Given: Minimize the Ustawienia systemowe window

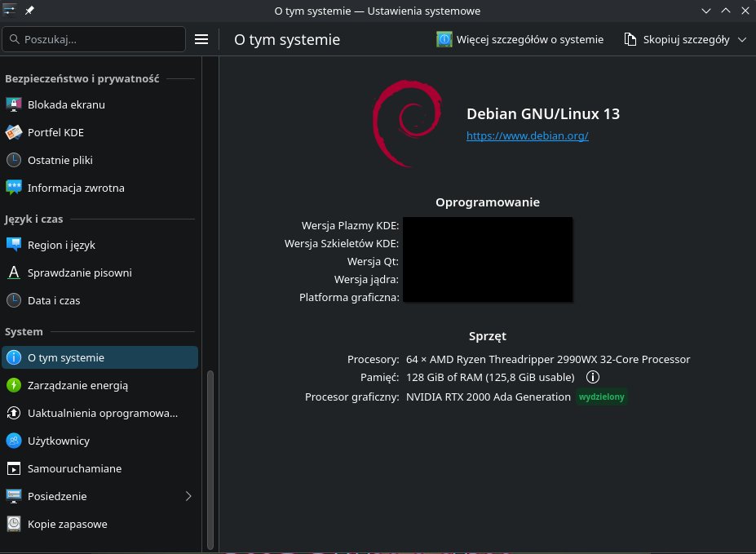Looking at the screenshot, I should (706, 11).
